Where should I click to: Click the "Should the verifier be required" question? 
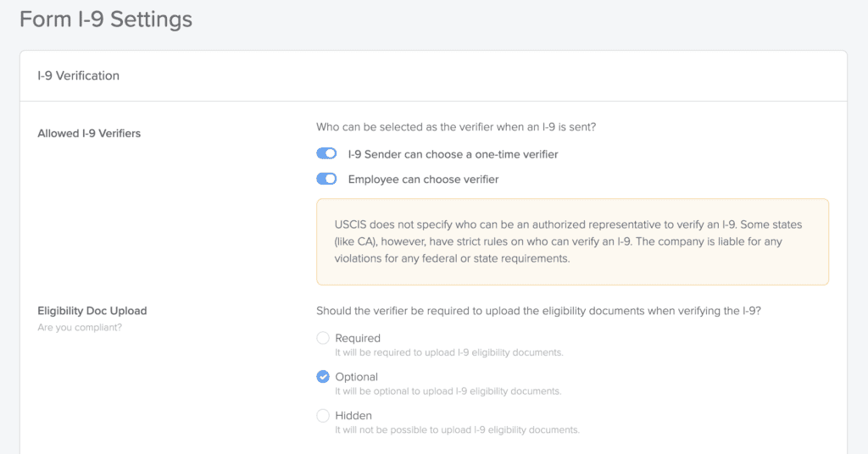click(538, 311)
